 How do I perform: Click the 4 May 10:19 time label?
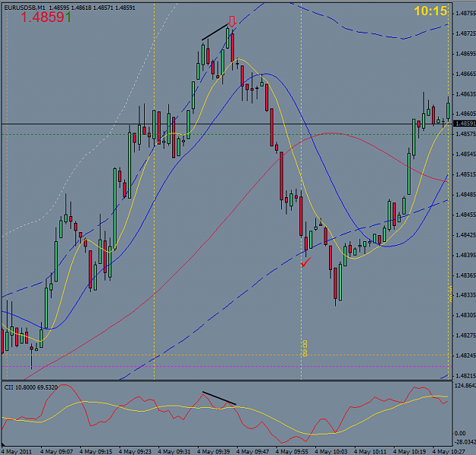(410, 451)
